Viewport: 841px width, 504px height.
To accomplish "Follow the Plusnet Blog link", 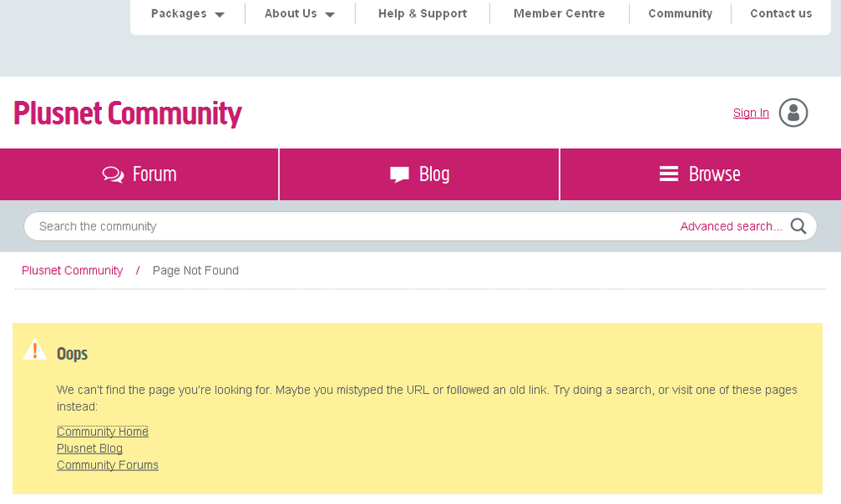I will [x=89, y=448].
